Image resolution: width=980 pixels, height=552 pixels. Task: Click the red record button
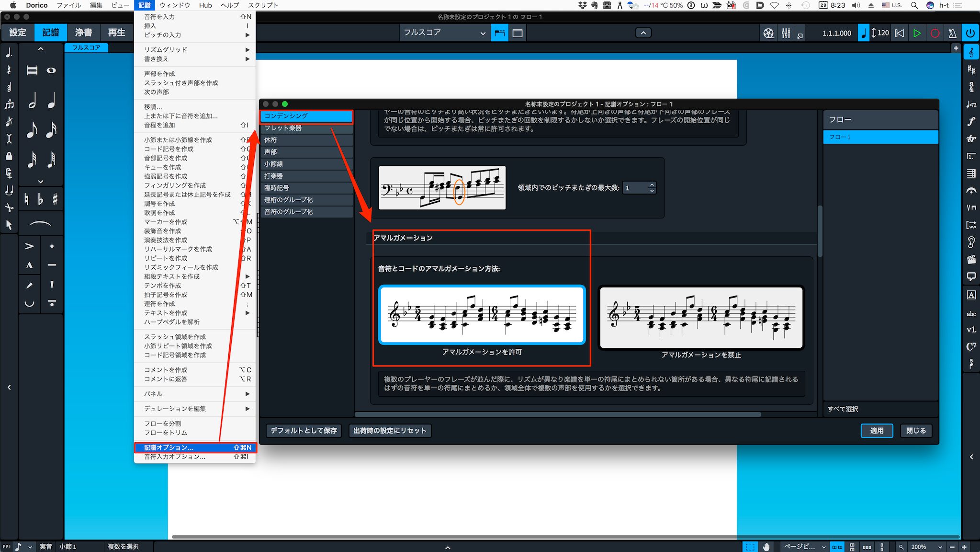click(935, 33)
